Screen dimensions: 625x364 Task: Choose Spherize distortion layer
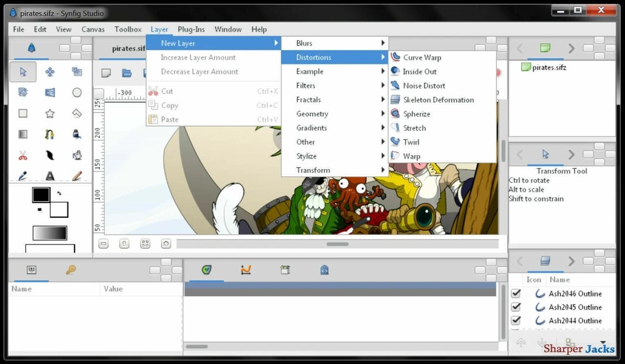pos(442,114)
